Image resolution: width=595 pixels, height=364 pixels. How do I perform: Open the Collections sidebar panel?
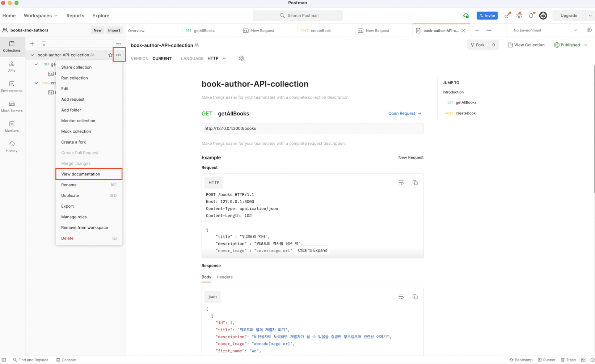coord(12,47)
